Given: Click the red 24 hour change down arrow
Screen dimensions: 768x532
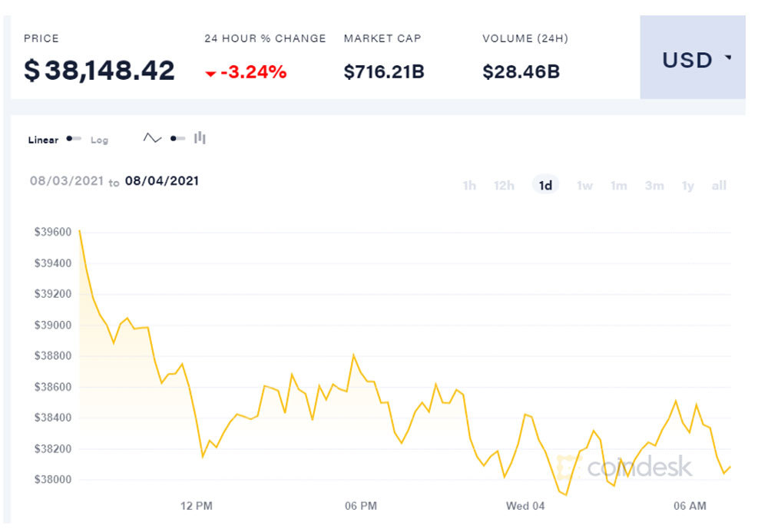Looking at the screenshot, I should click(x=210, y=74).
